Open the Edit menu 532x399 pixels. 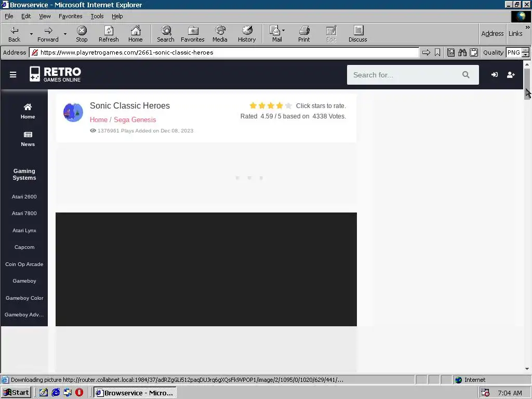click(26, 16)
